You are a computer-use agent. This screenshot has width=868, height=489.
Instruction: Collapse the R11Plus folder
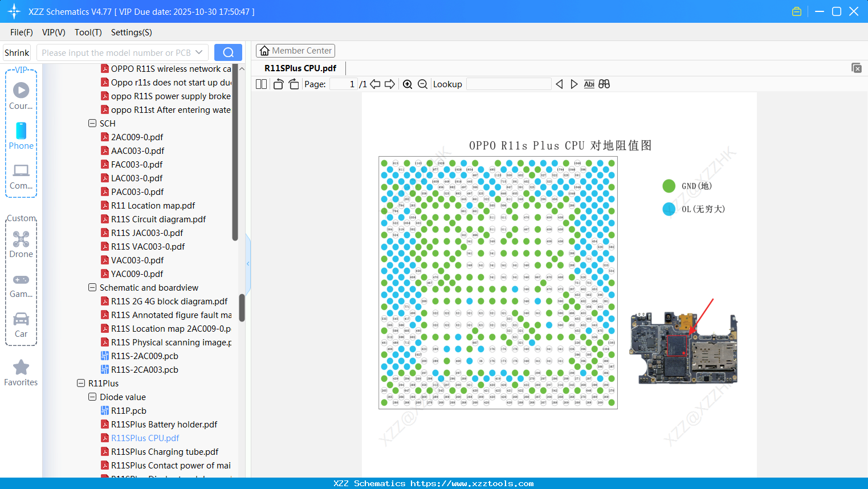click(x=81, y=383)
